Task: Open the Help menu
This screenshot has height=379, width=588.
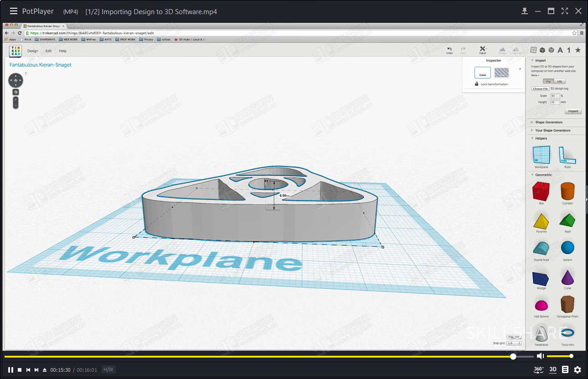Action: pos(62,51)
